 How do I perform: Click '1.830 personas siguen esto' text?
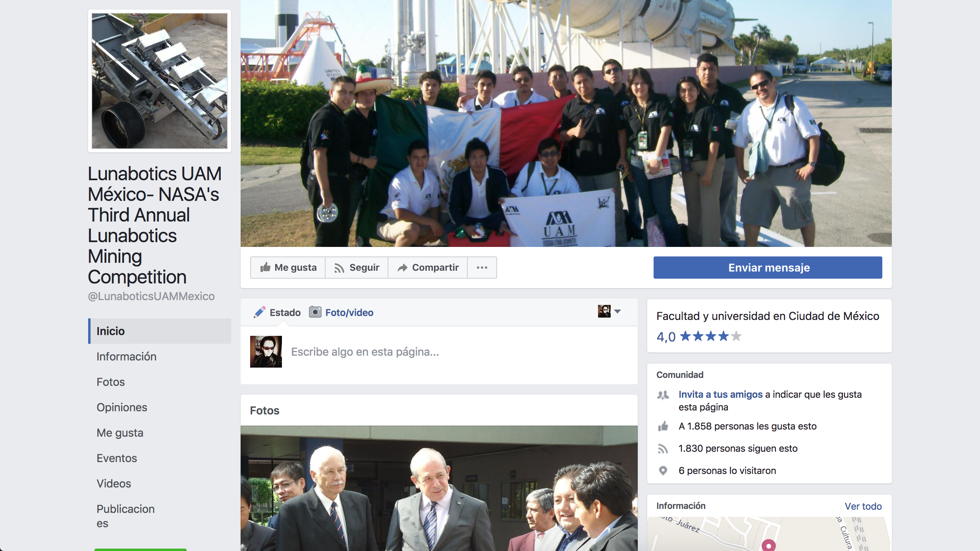tap(738, 449)
